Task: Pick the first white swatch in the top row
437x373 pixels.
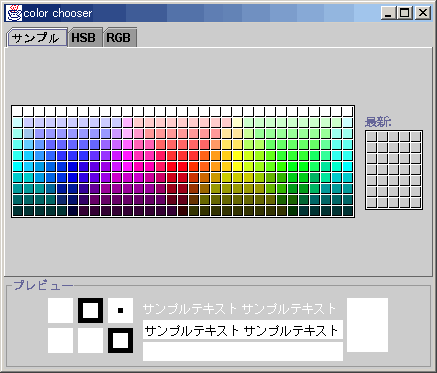Action: 17,111
